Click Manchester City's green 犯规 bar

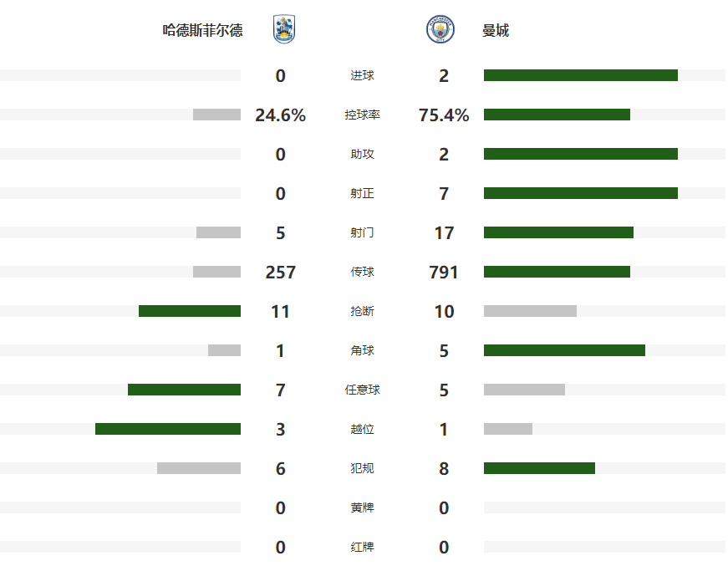click(539, 468)
